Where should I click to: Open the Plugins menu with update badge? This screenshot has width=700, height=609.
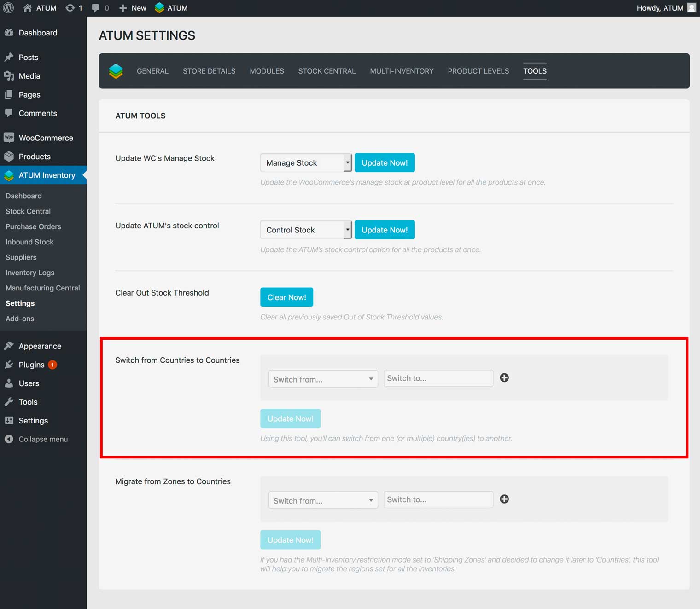click(x=31, y=365)
